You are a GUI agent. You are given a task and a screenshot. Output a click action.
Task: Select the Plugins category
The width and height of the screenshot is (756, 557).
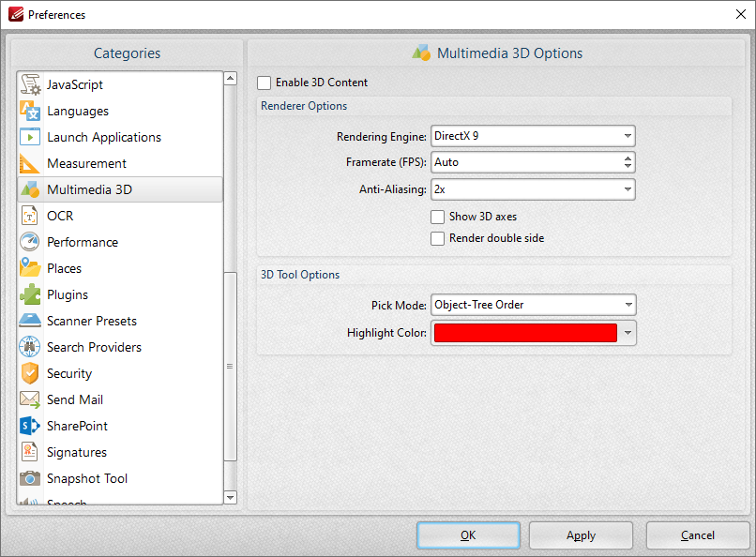121,294
